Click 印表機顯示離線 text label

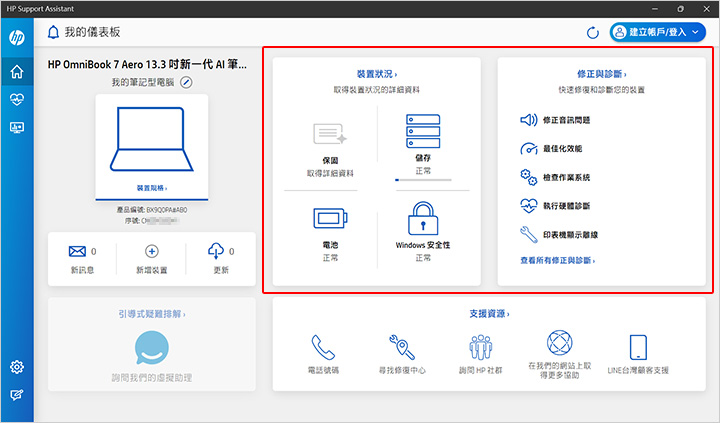tap(570, 235)
